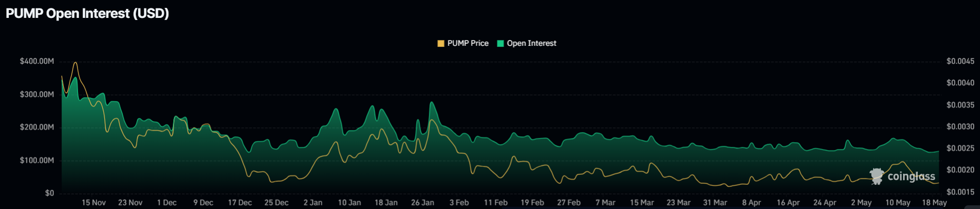
Task: Toggle the Open Interest legend entry
Action: 527,43
